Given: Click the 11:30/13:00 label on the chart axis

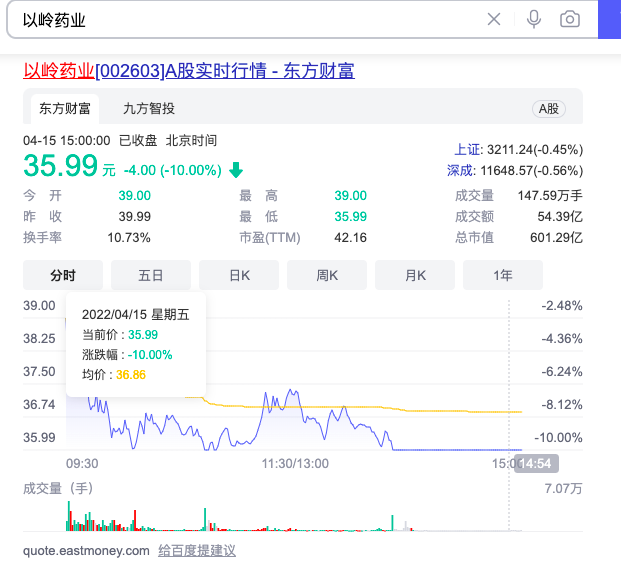Looking at the screenshot, I should click(295, 463).
